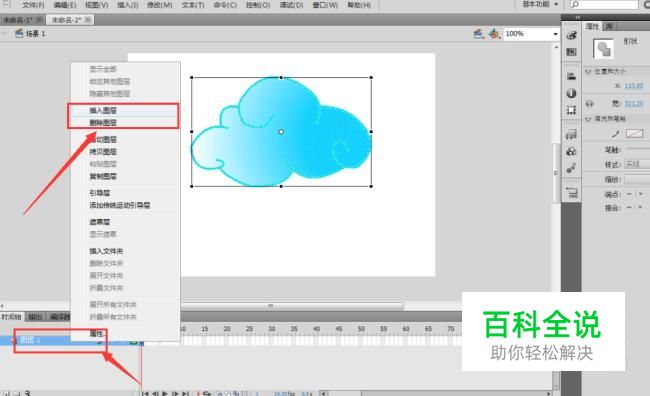Open the 视图(V) menu
This screenshot has width=650, height=396.
[x=96, y=5]
